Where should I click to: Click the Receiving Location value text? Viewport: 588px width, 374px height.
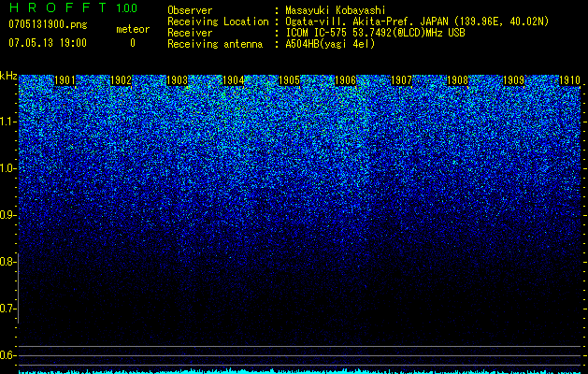tap(417, 22)
